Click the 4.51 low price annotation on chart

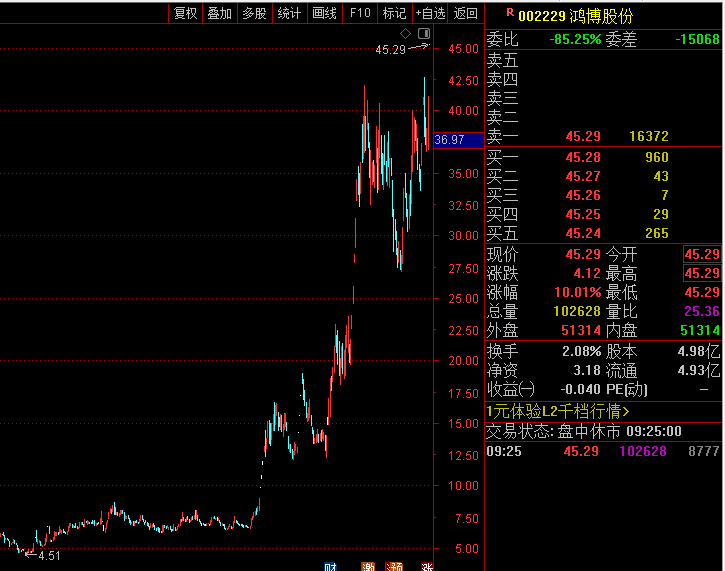[x=49, y=555]
